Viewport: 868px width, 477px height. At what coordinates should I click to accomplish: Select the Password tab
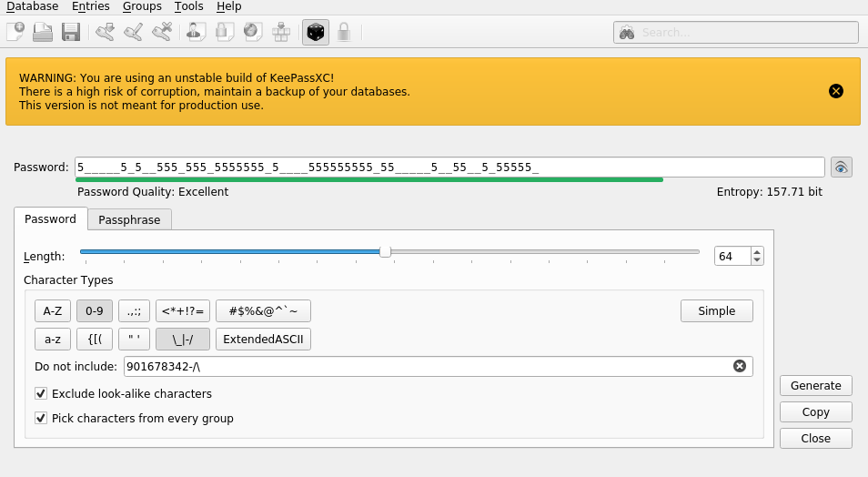[x=50, y=218]
